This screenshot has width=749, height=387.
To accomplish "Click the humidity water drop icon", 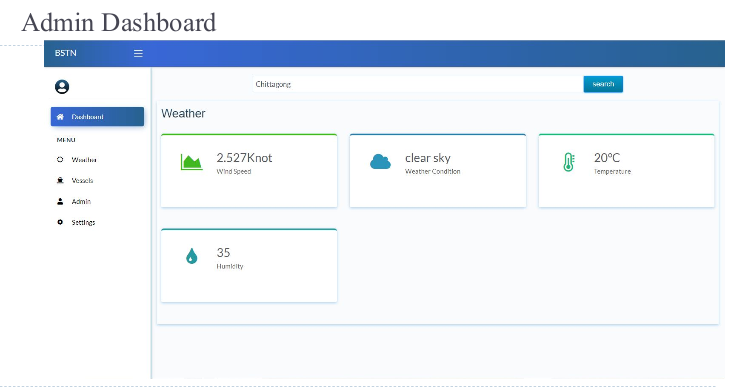I will point(192,256).
